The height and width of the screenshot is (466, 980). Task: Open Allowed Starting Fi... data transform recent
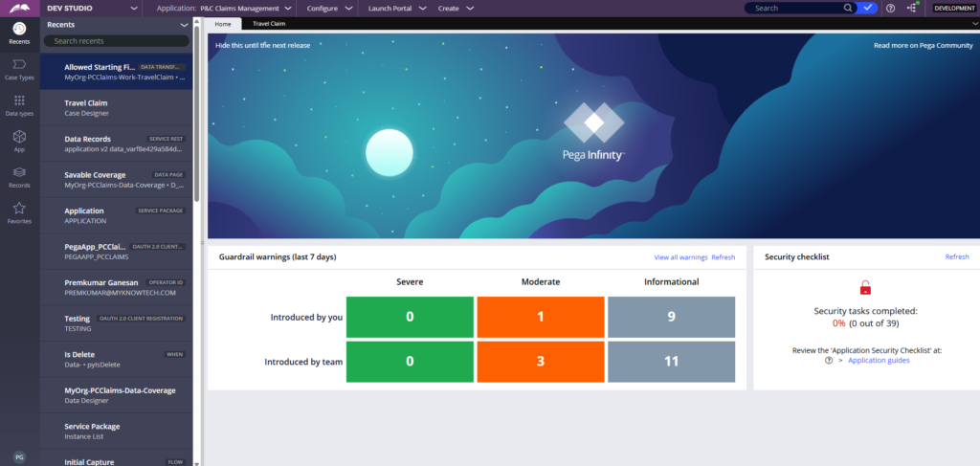(116, 72)
